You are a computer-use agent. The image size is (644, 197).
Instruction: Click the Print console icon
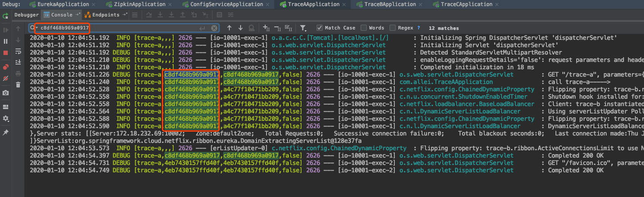pyautogui.click(x=18, y=73)
